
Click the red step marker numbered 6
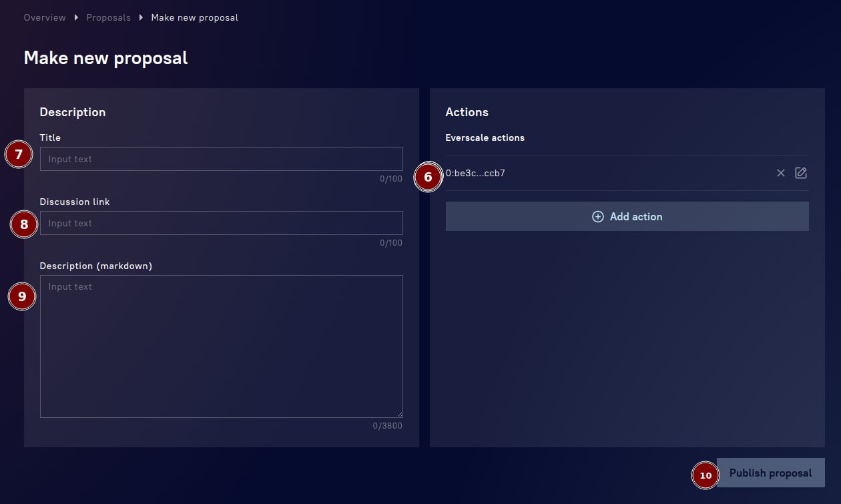pyautogui.click(x=428, y=178)
